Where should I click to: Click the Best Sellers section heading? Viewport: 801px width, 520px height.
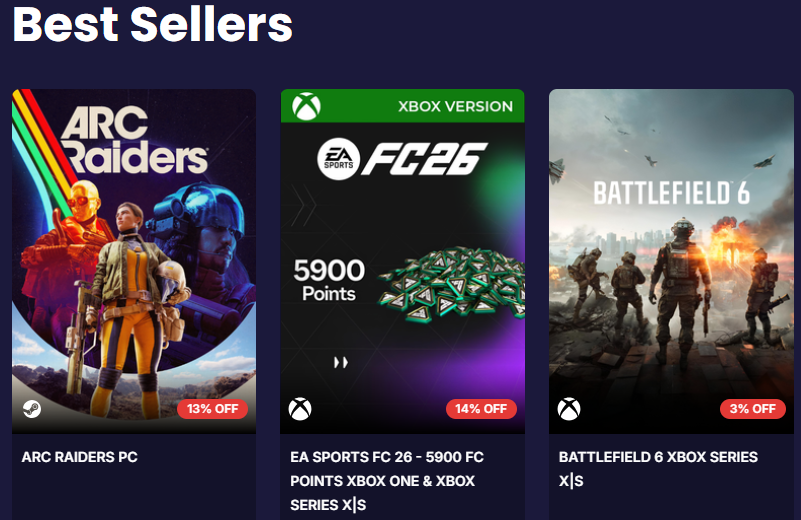pyautogui.click(x=153, y=25)
